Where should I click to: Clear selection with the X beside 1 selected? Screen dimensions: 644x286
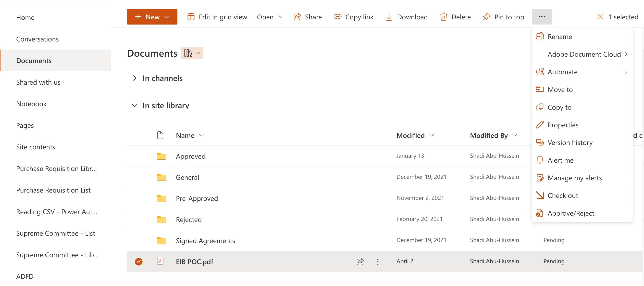[600, 17]
